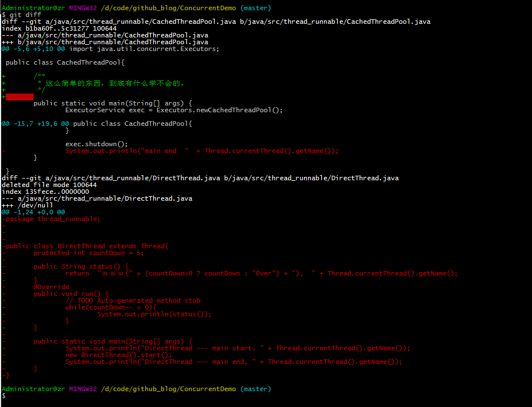Click the "$ git diff" command line
The image size is (532, 407).
(23, 15)
